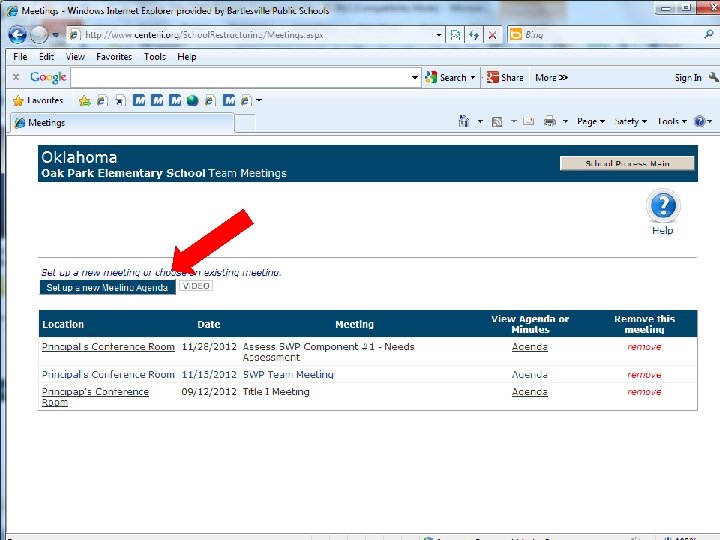Click first IE page shortcut in Favorites bar
Viewport: 720px width, 540px height.
click(101, 101)
